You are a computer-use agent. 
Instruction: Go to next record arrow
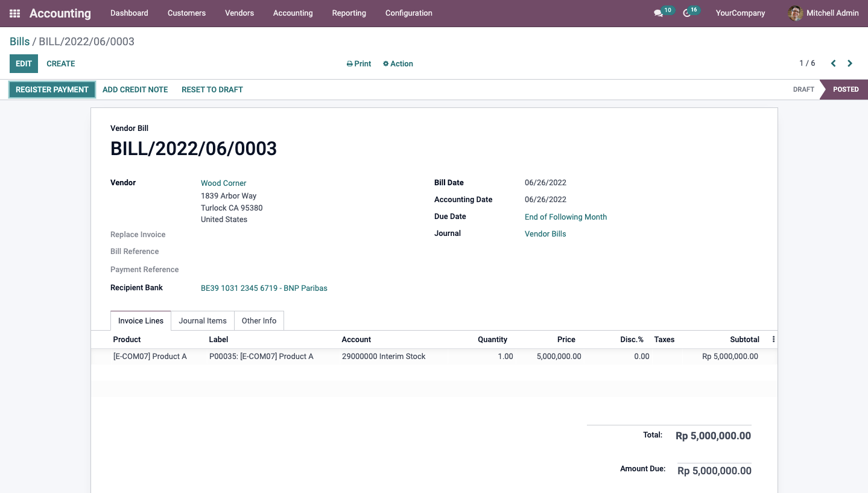[850, 63]
